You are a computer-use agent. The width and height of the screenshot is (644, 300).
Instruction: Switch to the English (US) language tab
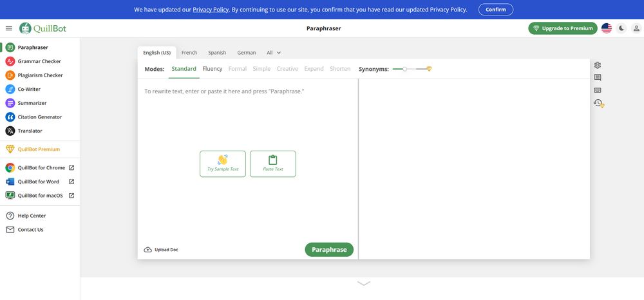coord(157,53)
